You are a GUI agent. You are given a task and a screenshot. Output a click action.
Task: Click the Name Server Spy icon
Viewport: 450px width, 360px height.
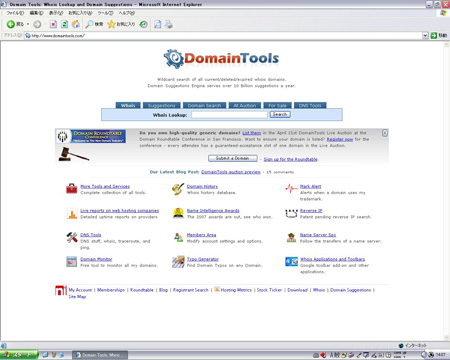pyautogui.click(x=291, y=237)
